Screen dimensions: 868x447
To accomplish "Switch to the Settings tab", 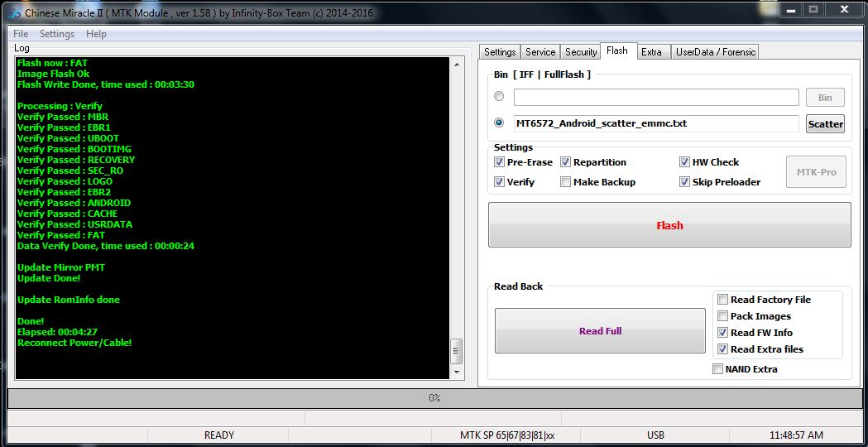I will click(500, 51).
